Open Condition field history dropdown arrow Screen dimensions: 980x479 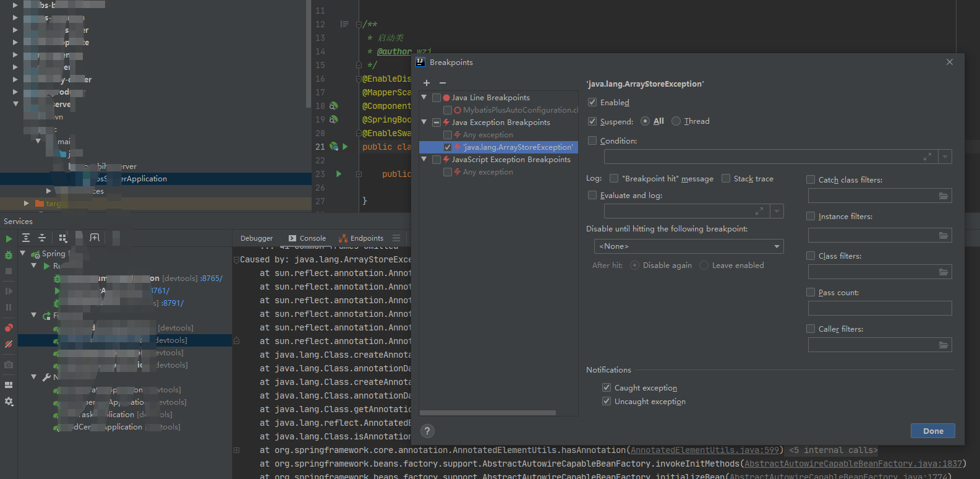tap(945, 157)
